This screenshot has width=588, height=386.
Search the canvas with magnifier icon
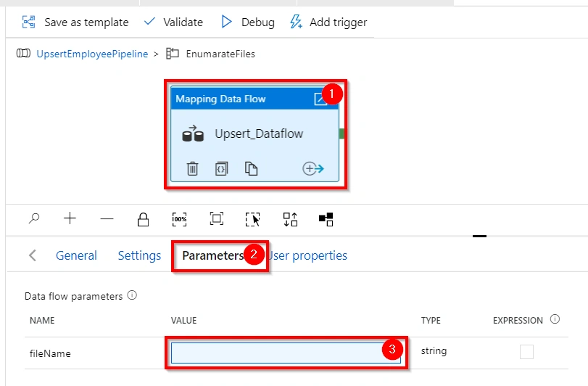[x=34, y=218]
